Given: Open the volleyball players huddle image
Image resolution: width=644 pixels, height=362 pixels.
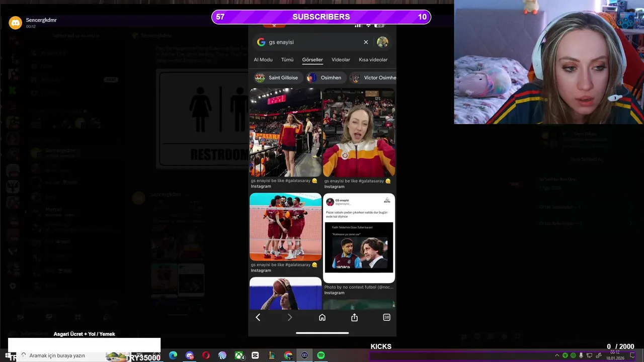Looking at the screenshot, I should [x=285, y=227].
